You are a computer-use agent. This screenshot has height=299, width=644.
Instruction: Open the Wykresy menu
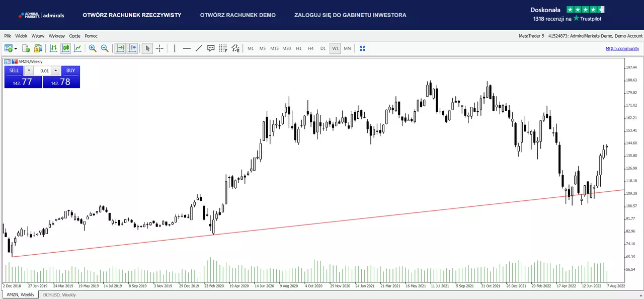coord(56,36)
